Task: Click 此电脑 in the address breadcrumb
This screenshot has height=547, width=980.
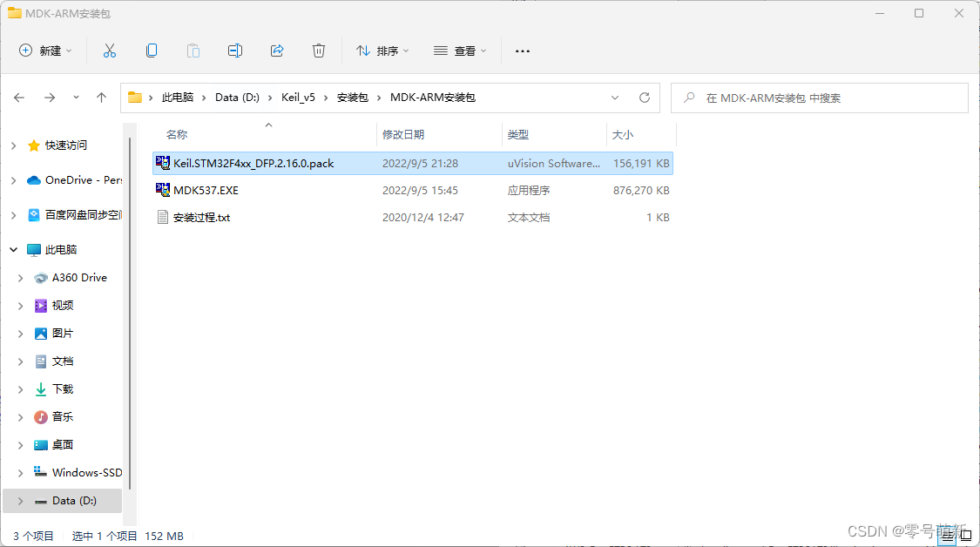Action: (178, 98)
